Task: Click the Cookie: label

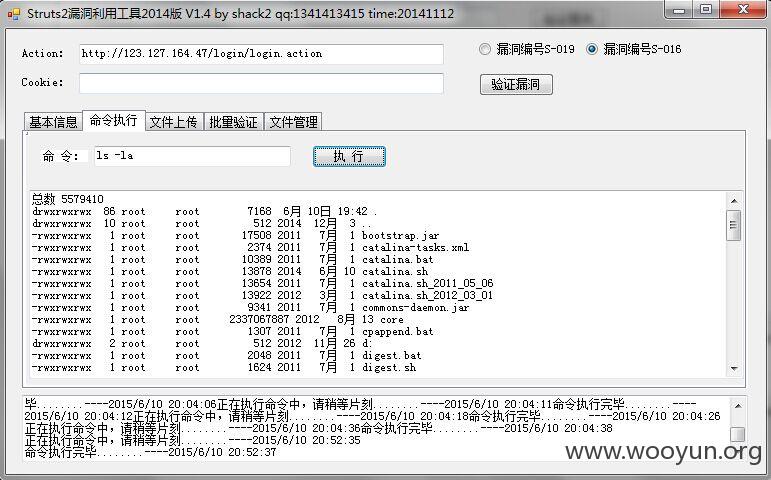Action: click(x=43, y=83)
